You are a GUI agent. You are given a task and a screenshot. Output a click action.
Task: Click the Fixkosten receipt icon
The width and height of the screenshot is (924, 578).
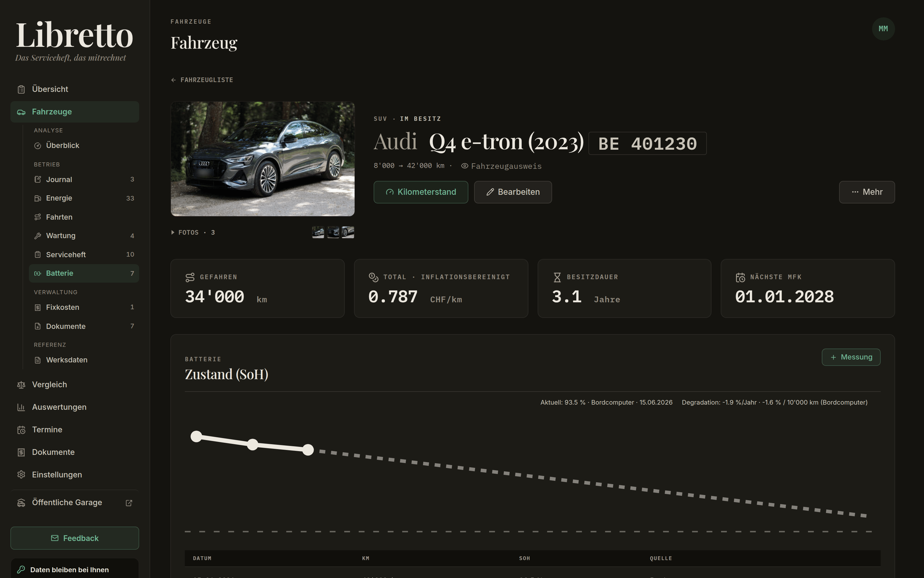(x=38, y=307)
